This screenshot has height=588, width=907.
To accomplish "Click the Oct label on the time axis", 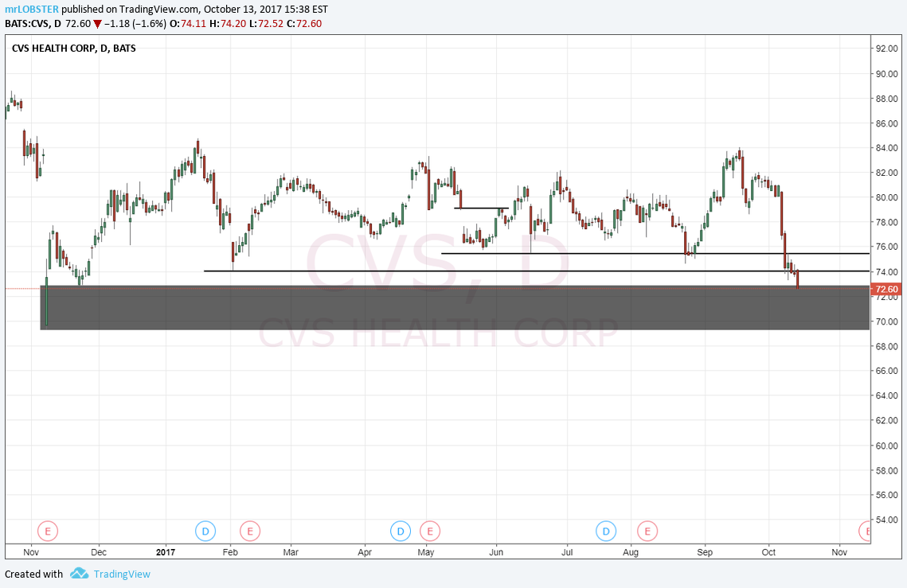I will pos(768,552).
